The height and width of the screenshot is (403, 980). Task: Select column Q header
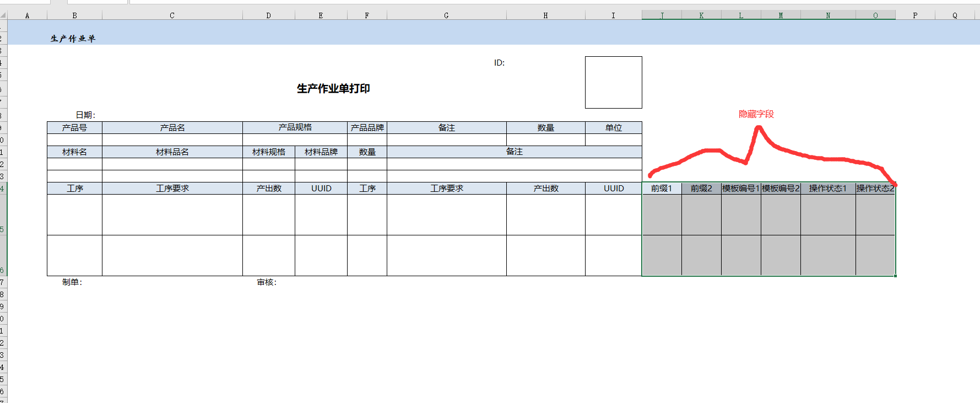(x=955, y=15)
